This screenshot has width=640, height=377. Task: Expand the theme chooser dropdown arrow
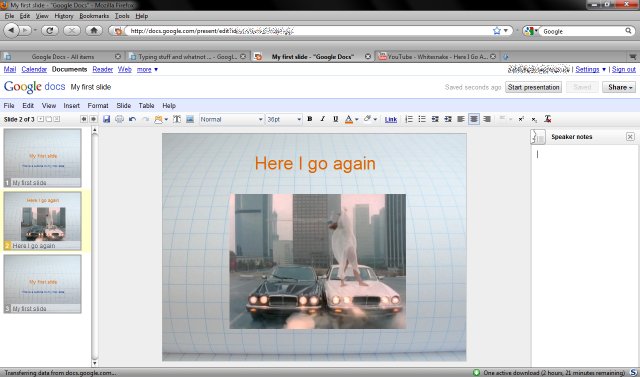click(x=166, y=120)
